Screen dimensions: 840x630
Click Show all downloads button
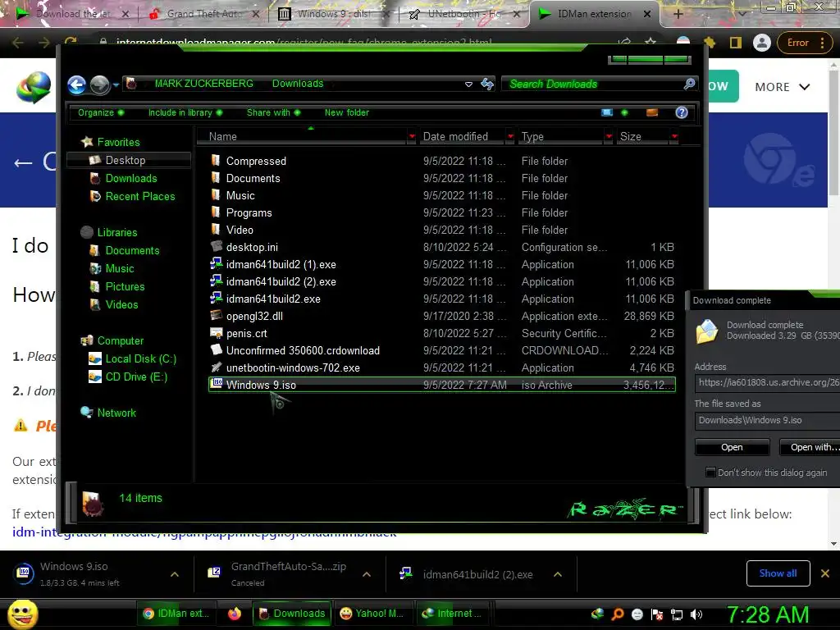coord(778,573)
